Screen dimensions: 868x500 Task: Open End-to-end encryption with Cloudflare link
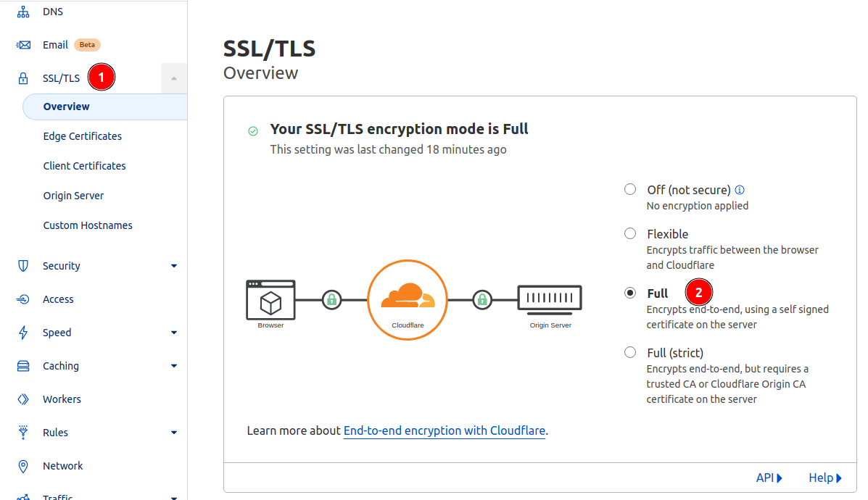tap(445, 431)
